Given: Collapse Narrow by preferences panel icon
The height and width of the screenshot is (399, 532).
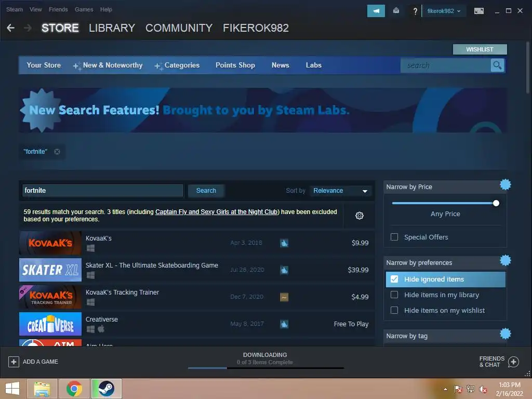Looking at the screenshot, I should pos(505,261).
